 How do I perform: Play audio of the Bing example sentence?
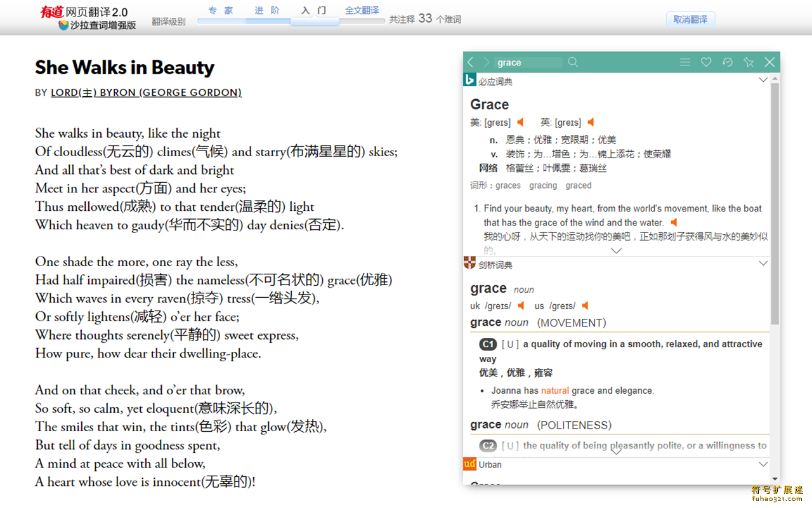[674, 222]
